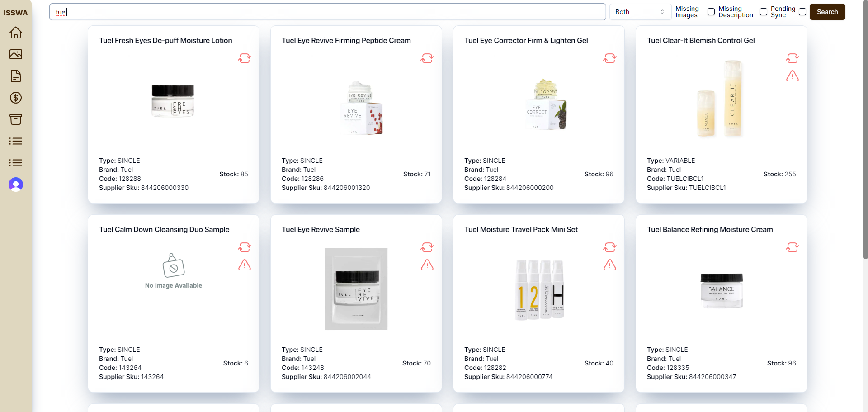
Task: Open the images gallery sidebar icon
Action: pyautogui.click(x=16, y=54)
